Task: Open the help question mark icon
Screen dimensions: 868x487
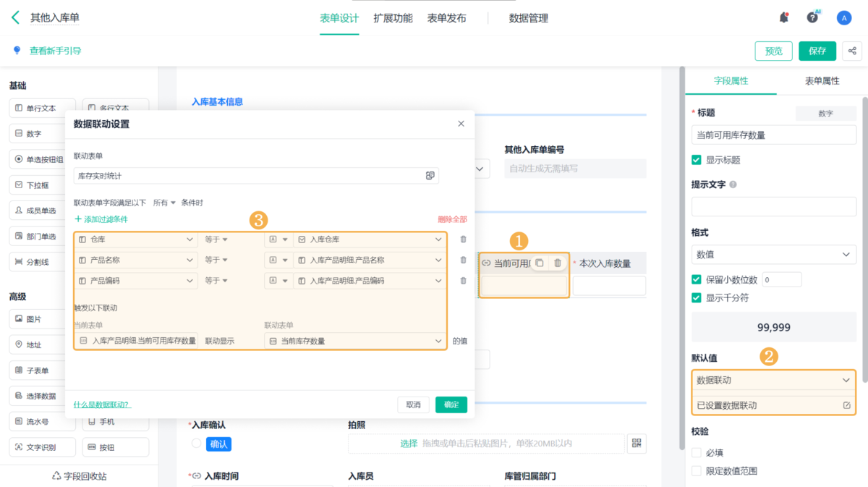Action: pyautogui.click(x=812, y=17)
